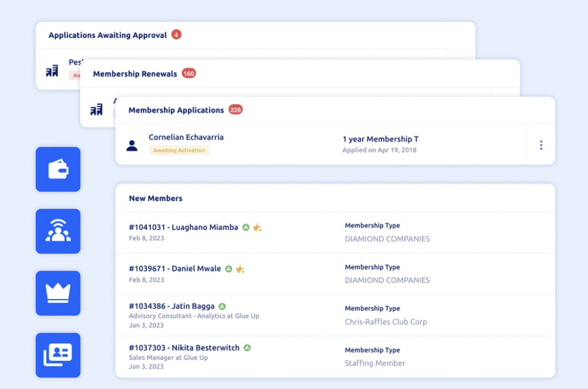Open member #1037303 Nikita Besterwitch
Image resolution: width=588 pixels, height=389 pixels.
coord(184,348)
